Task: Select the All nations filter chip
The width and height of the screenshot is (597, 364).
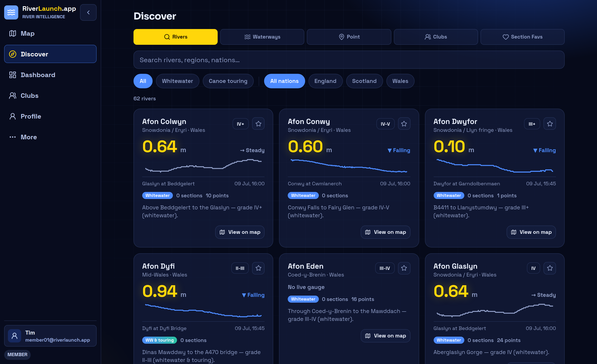Action: click(x=284, y=81)
